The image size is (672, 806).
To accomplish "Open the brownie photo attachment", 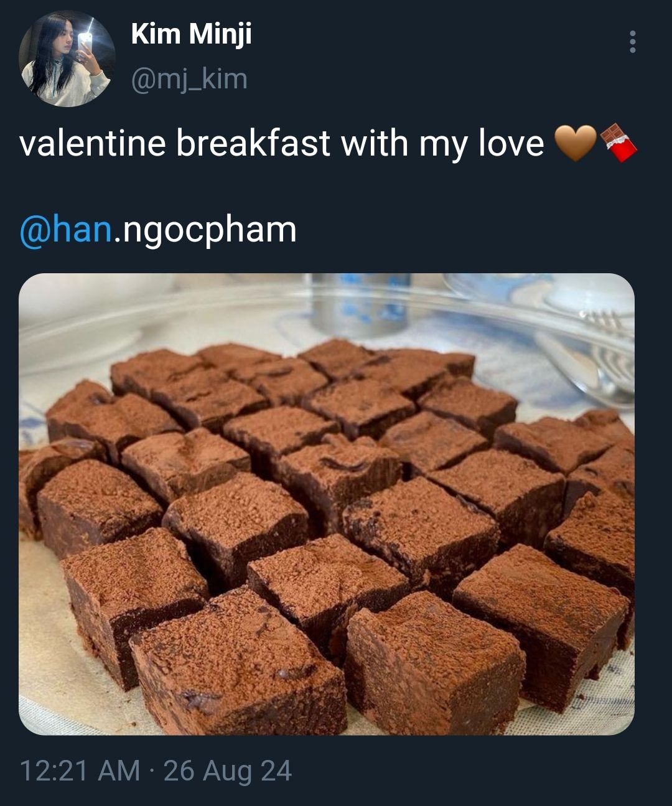I will [x=327, y=504].
